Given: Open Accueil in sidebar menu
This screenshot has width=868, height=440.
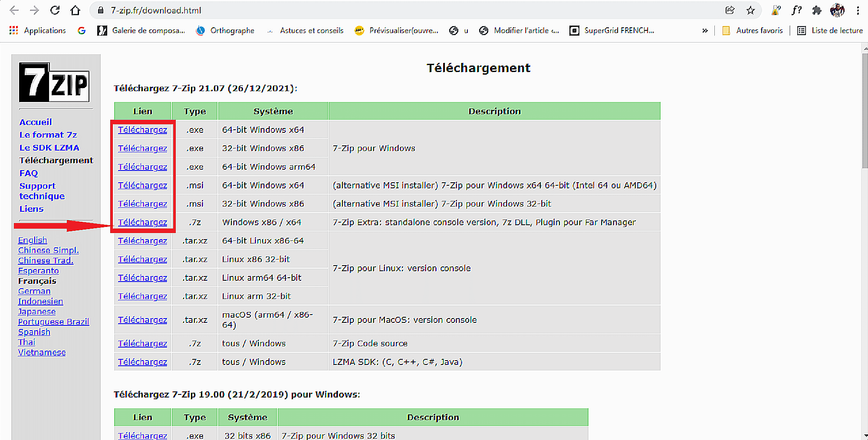Looking at the screenshot, I should 36,122.
